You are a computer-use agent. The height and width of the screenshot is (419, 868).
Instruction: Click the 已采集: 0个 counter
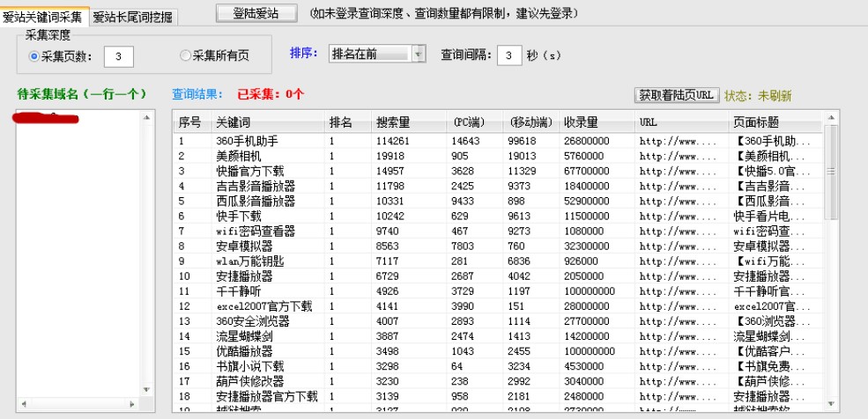point(271,94)
